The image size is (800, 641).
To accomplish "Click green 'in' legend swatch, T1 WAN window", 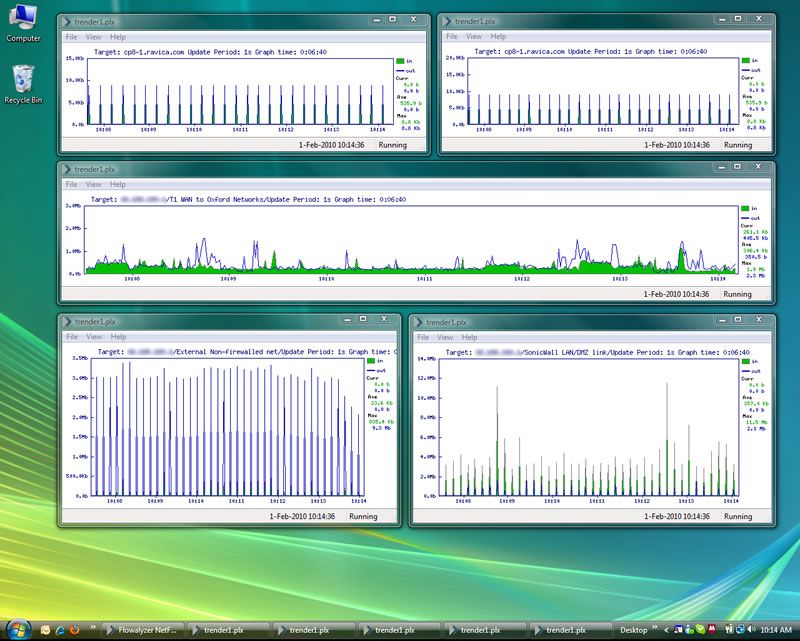I will (x=745, y=209).
